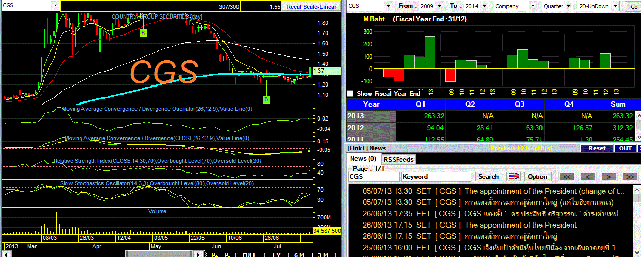
Task: Select 6M time range
Action: pyautogui.click(x=299, y=254)
